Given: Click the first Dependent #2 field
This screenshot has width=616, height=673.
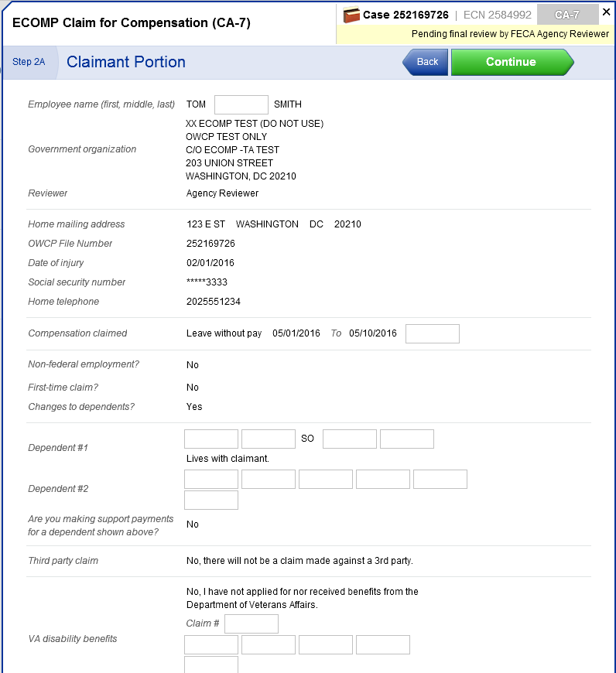Looking at the screenshot, I should coord(211,479).
